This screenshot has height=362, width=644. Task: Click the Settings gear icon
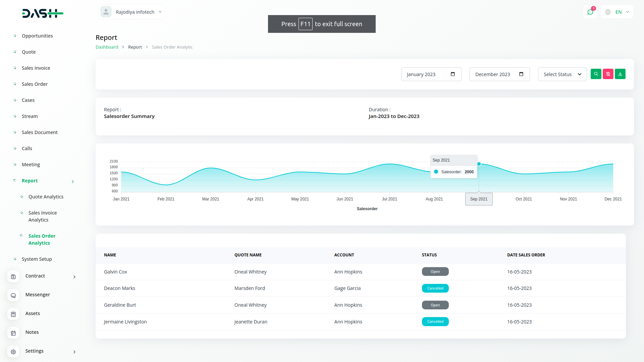[13, 352]
